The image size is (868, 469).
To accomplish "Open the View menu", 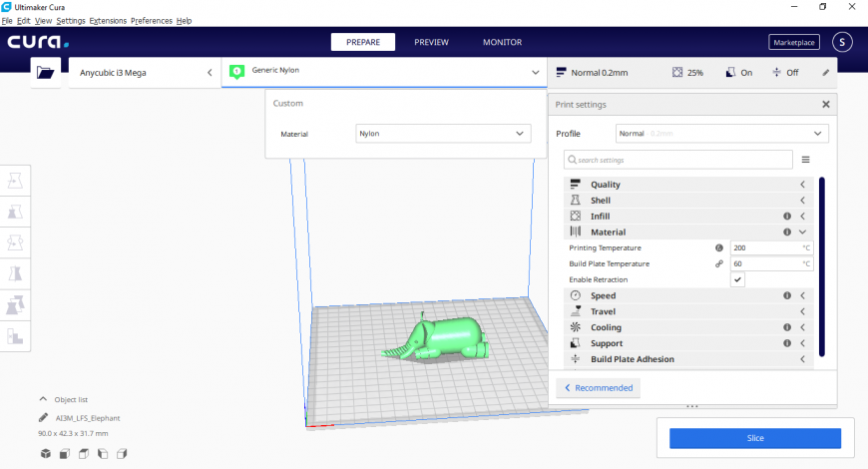I will [43, 21].
